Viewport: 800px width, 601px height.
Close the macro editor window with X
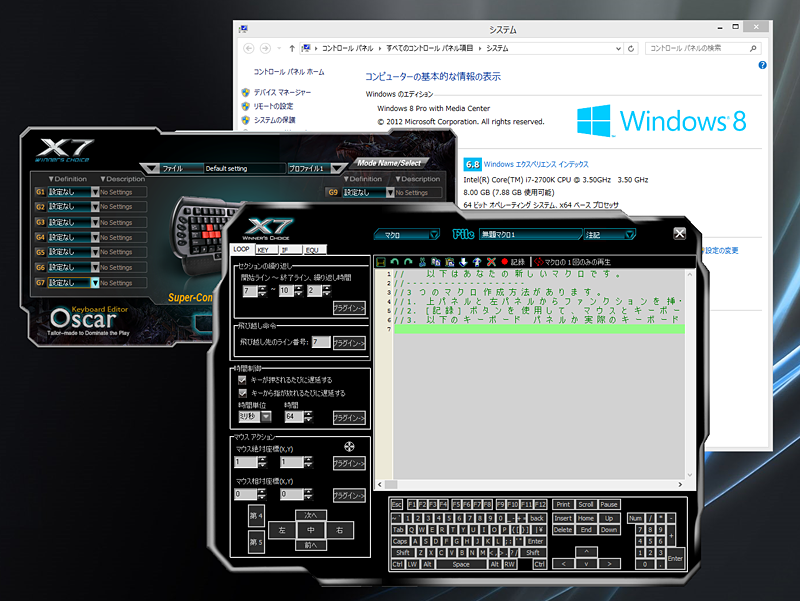(x=680, y=234)
